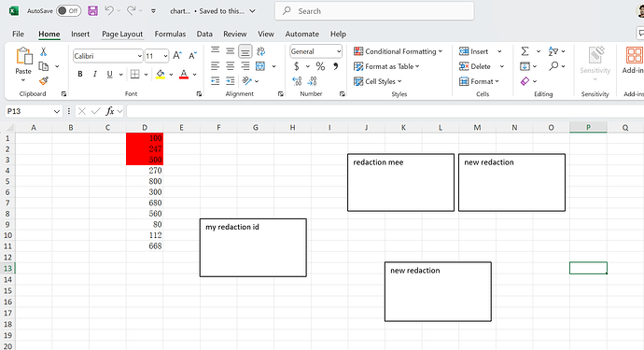Click the Save icon in title bar
The image size is (644, 350).
92,11
